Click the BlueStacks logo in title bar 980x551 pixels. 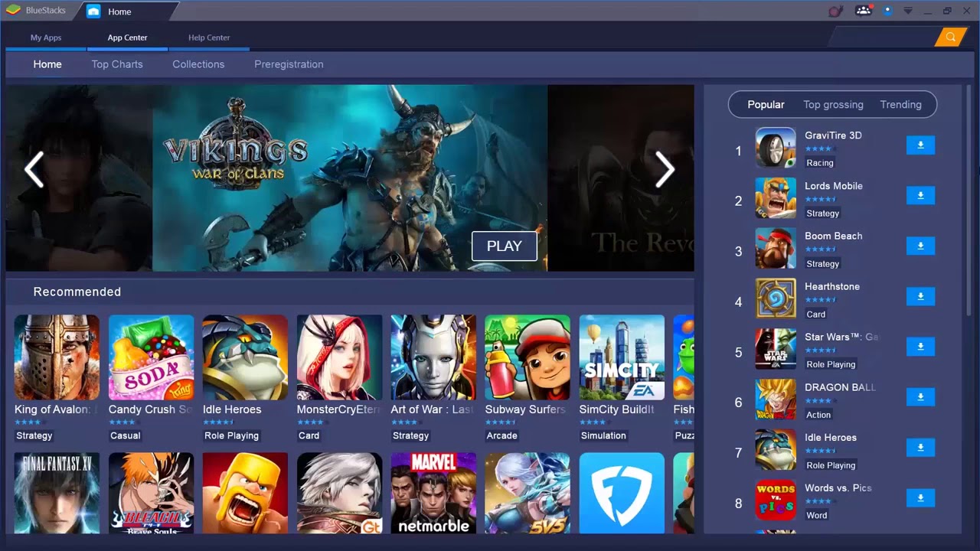(x=13, y=11)
